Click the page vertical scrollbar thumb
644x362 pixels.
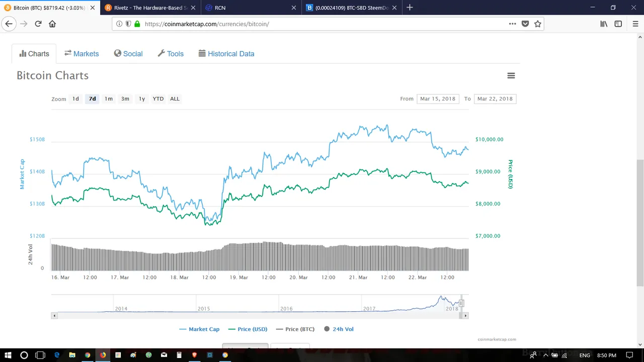coord(640,223)
